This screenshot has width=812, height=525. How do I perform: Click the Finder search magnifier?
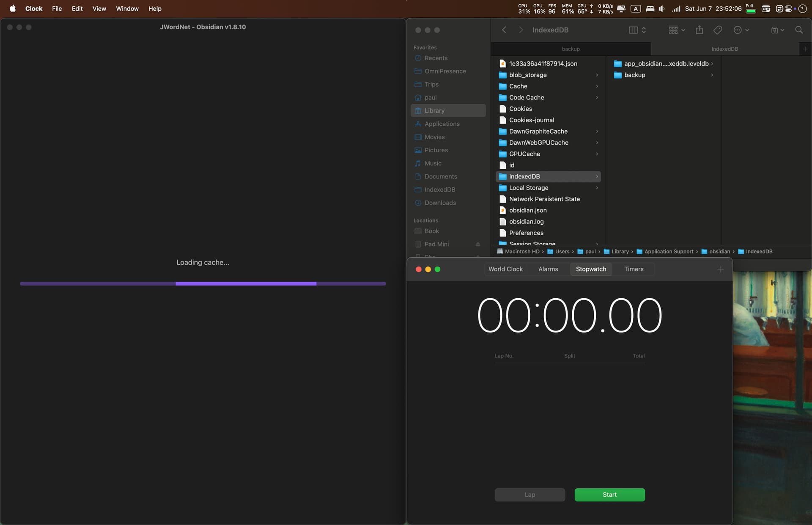799,30
